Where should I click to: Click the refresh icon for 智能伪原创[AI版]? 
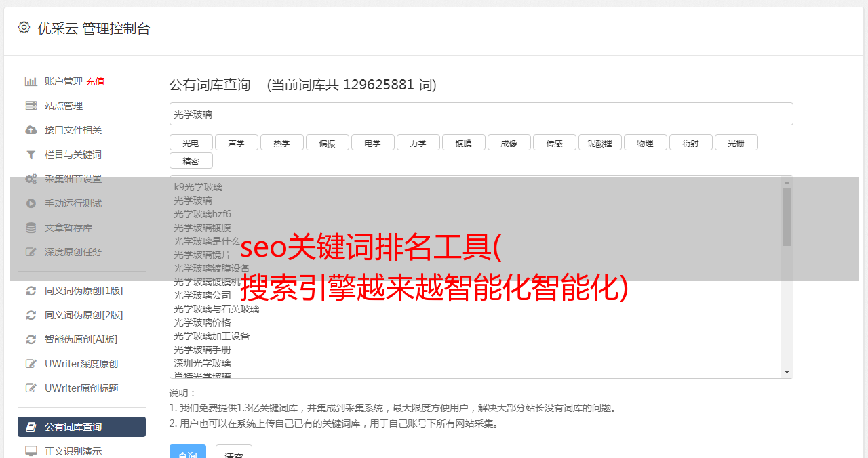(31, 339)
